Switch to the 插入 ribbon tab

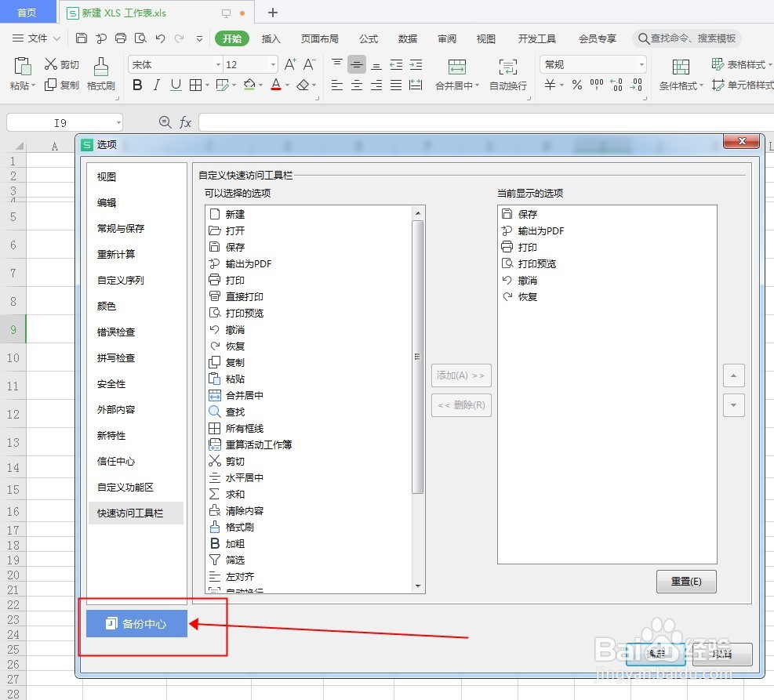coord(271,38)
